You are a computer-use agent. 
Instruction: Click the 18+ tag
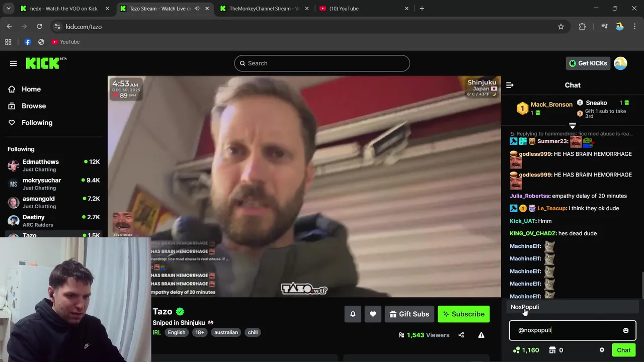pyautogui.click(x=200, y=332)
